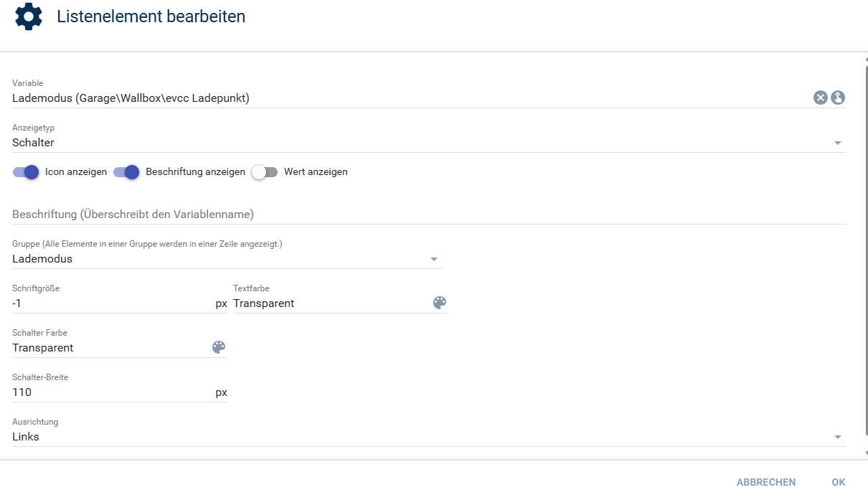Confirm the dialog with OK
This screenshot has height=500, width=868.
(839, 482)
